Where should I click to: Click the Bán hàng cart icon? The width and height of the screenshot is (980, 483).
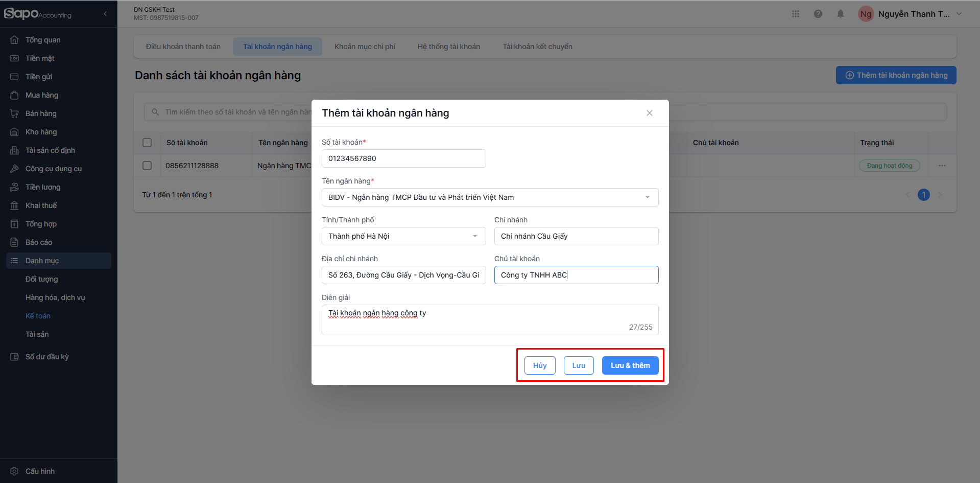pyautogui.click(x=14, y=113)
